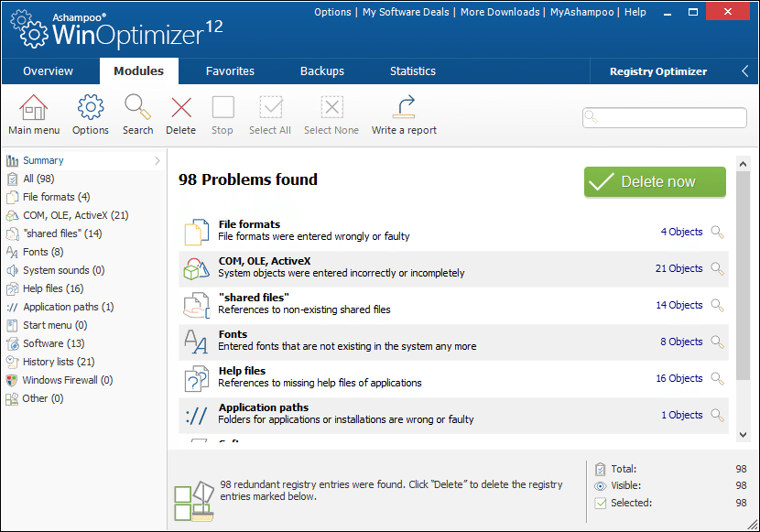Click the Fonts sidebar icon
The height and width of the screenshot is (532, 760).
[x=12, y=252]
